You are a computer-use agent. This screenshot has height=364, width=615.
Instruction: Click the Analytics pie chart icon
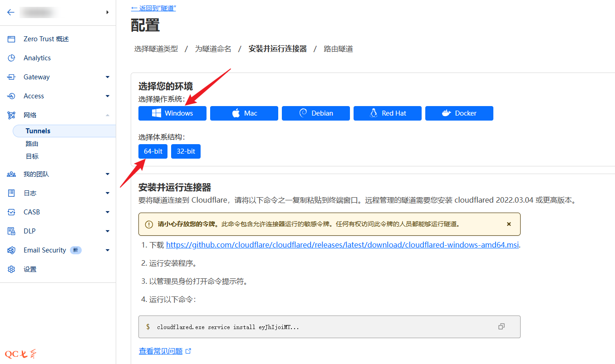click(x=11, y=58)
